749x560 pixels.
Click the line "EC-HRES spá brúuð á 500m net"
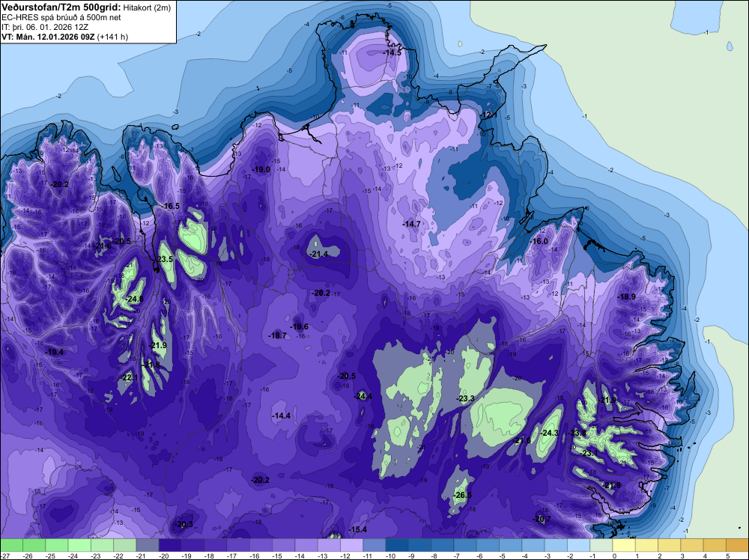(61, 17)
